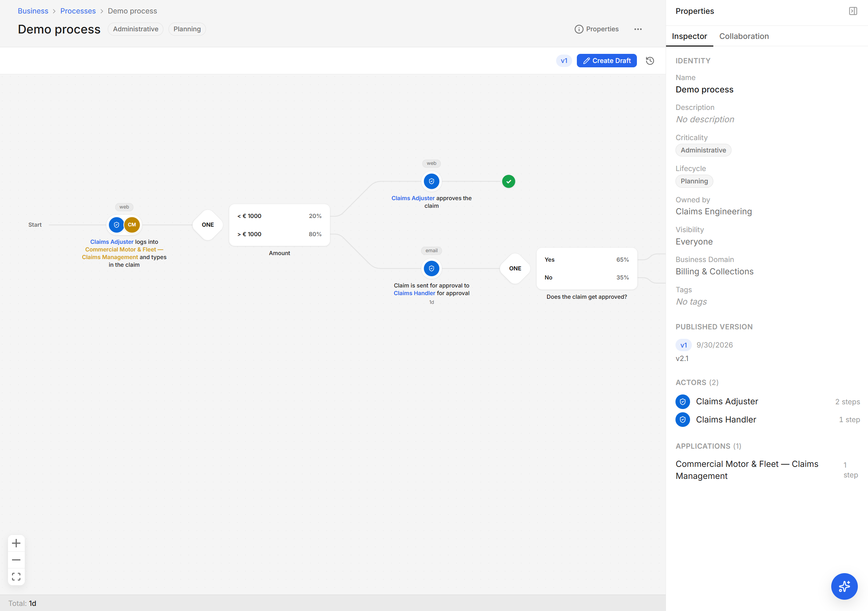This screenshot has height=611, width=868.
Task: Go to Processes breadcrumb
Action: pyautogui.click(x=78, y=11)
